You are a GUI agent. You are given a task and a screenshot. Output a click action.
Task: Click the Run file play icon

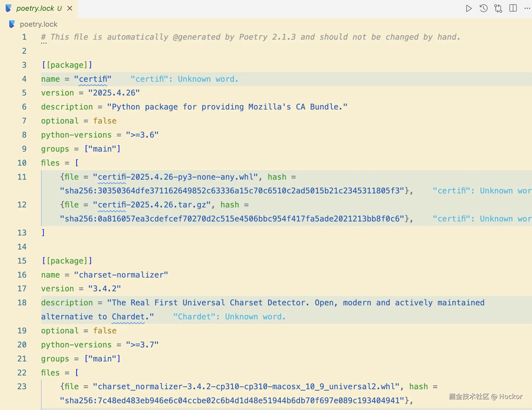click(x=469, y=8)
